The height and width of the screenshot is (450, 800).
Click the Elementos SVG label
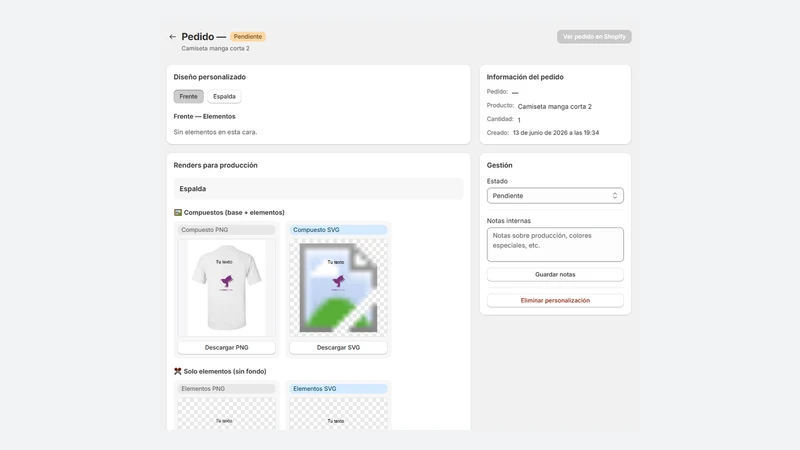coord(338,389)
